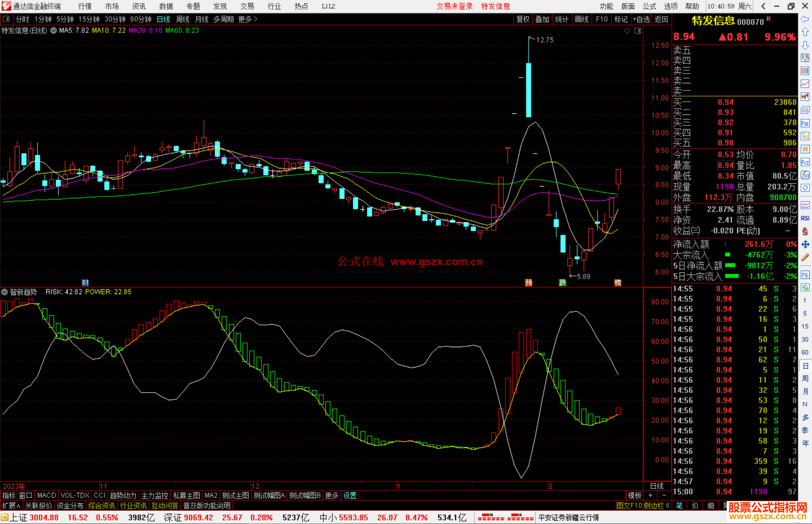
Task: Select the MACD indicator tab
Action: 47,495
